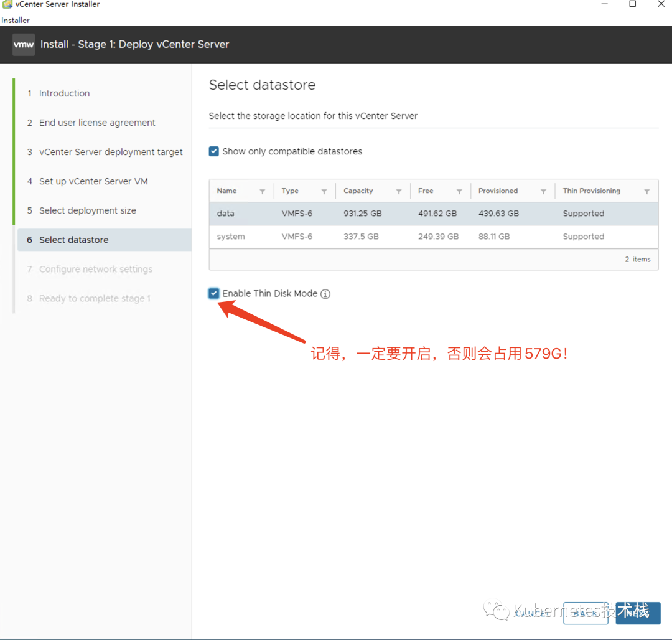This screenshot has width=672, height=640.
Task: Click the vCenter Server Installer title bar icon
Action: (x=7, y=4)
